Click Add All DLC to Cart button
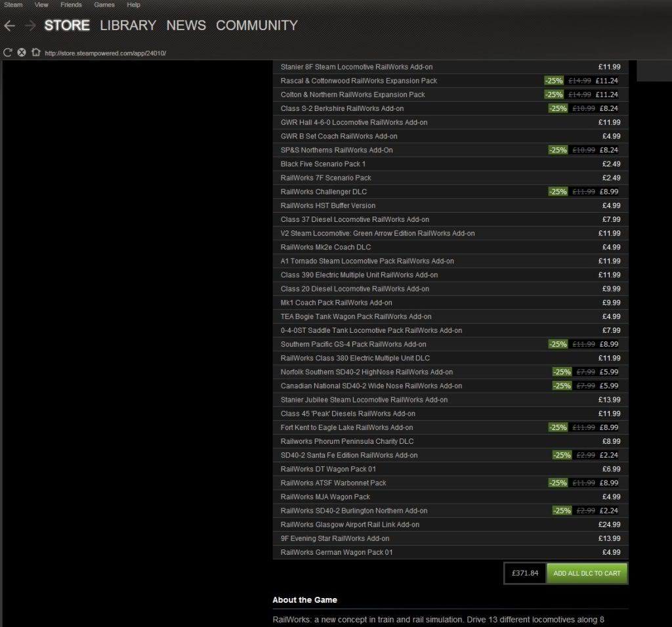The height and width of the screenshot is (627, 672). coord(587,573)
